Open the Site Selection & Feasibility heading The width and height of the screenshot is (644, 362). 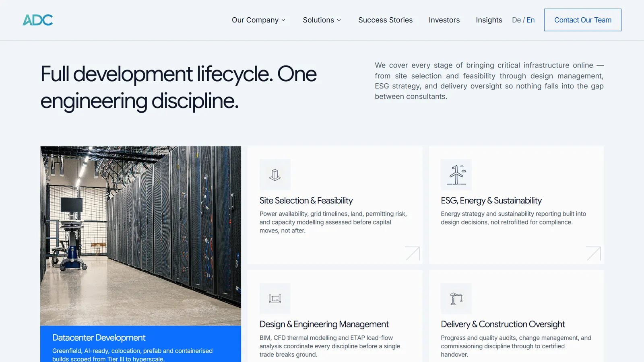click(306, 200)
